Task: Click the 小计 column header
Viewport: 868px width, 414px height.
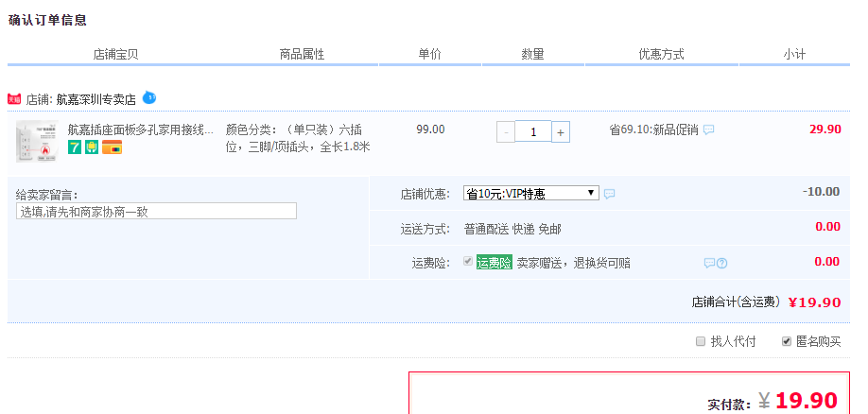Action: tap(794, 54)
